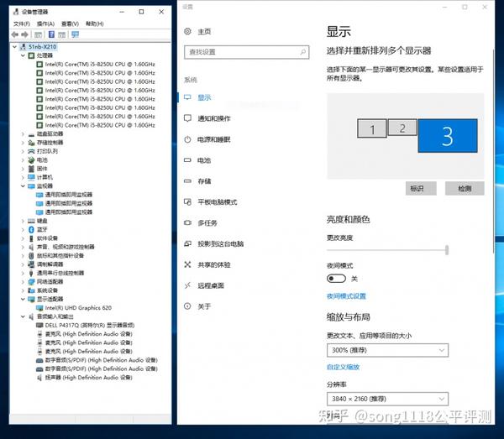Click the search magnifier in 查找设置 box
This screenshot has height=439, width=504.
(x=302, y=52)
